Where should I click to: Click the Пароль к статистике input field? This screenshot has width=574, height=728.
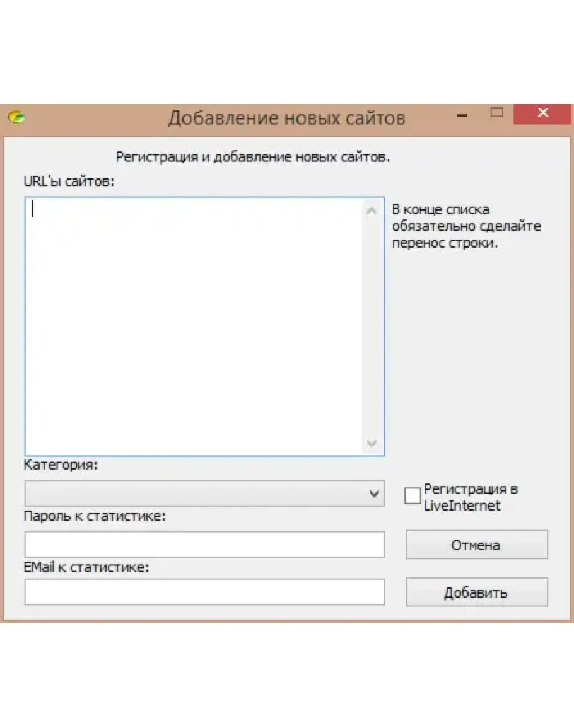pos(204,545)
